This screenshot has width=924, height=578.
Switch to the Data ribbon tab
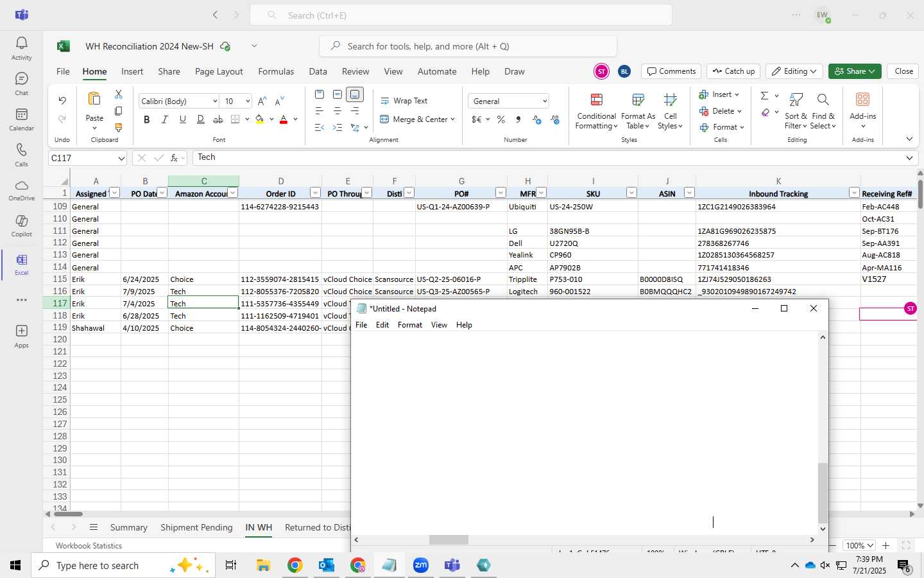click(318, 71)
